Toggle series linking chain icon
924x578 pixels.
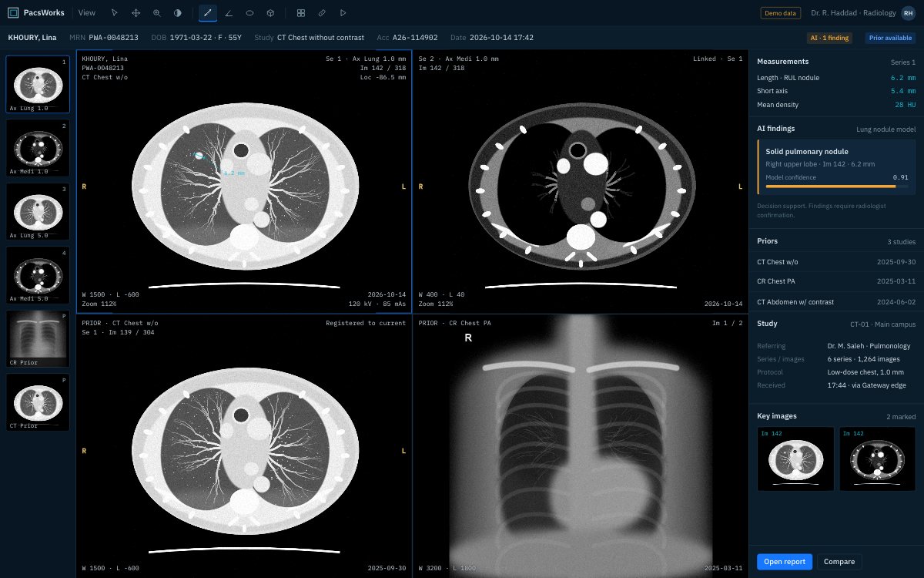[x=322, y=13]
